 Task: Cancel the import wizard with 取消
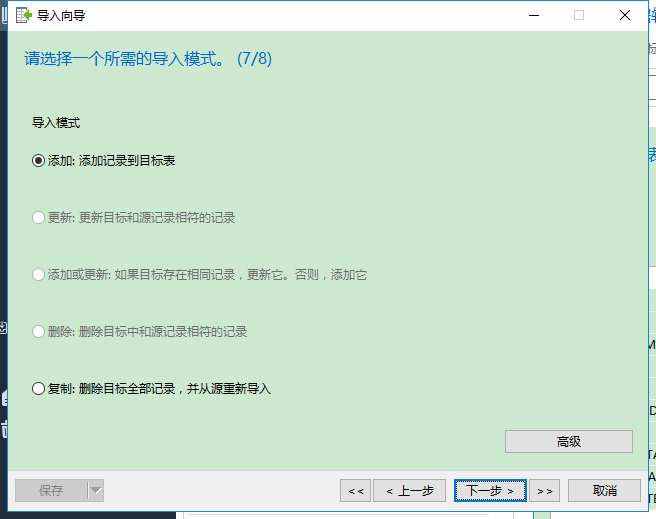(x=604, y=491)
